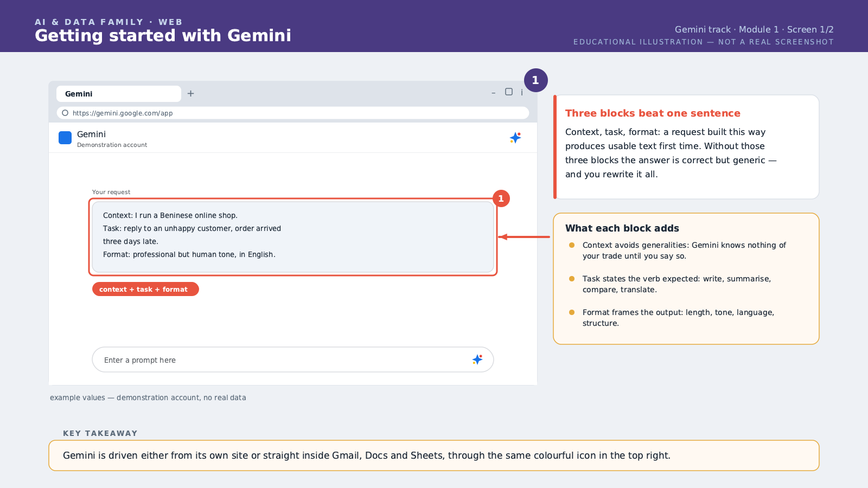This screenshot has height=488, width=868.
Task: Click the site info circle in the address bar
Action: pos(65,113)
